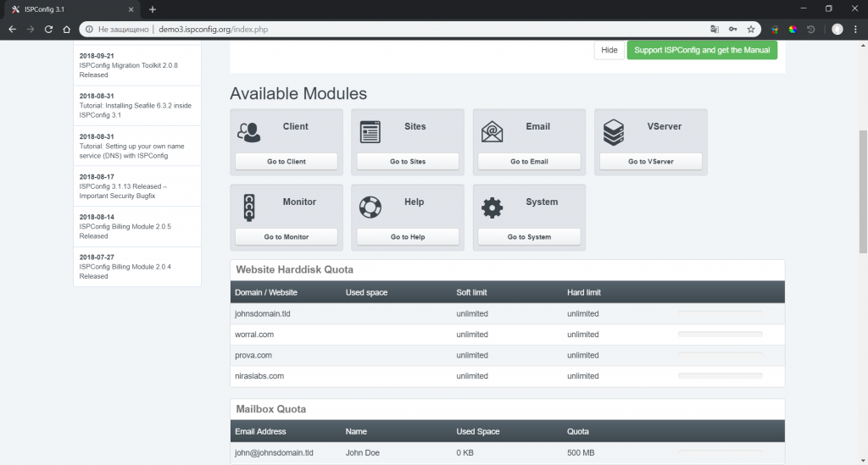Viewport: 868px width, 465px height.
Task: Close the ISPConfig 3.1 tab
Action: (131, 9)
